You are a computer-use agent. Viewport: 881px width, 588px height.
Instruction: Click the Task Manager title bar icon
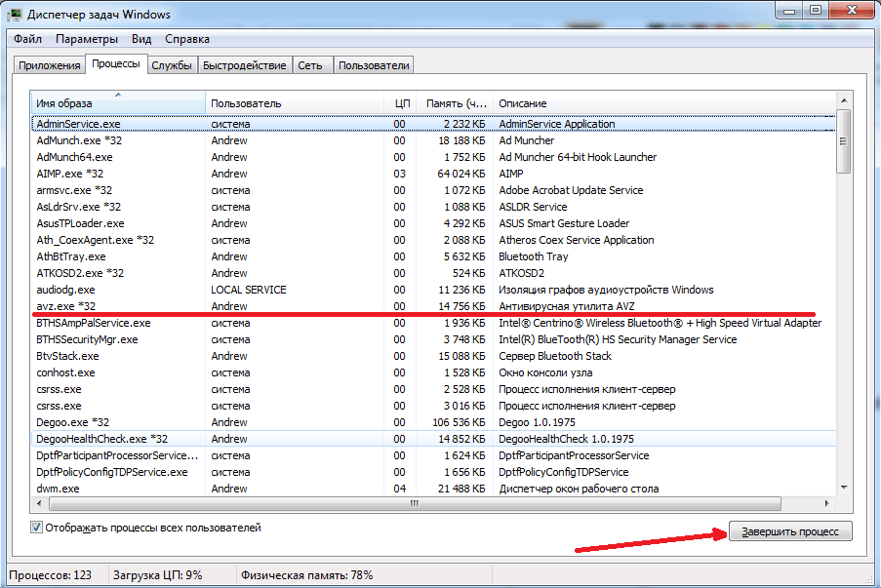click(18, 14)
